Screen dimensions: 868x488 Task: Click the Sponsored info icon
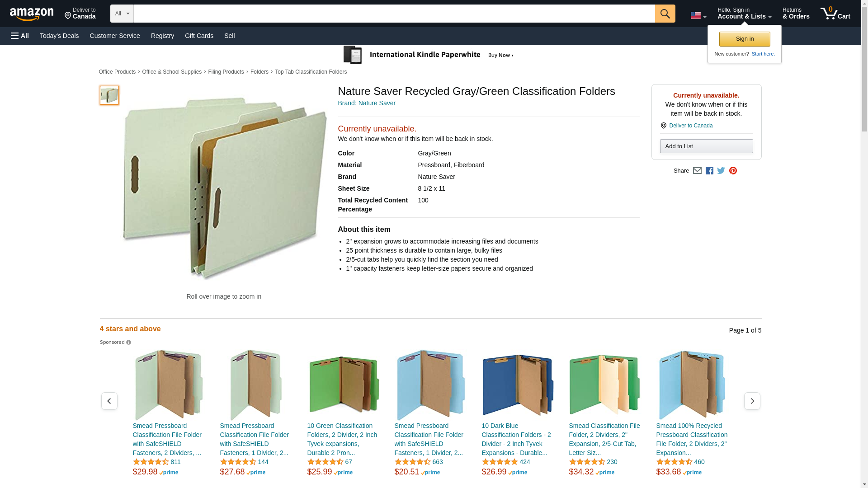pos(129,343)
